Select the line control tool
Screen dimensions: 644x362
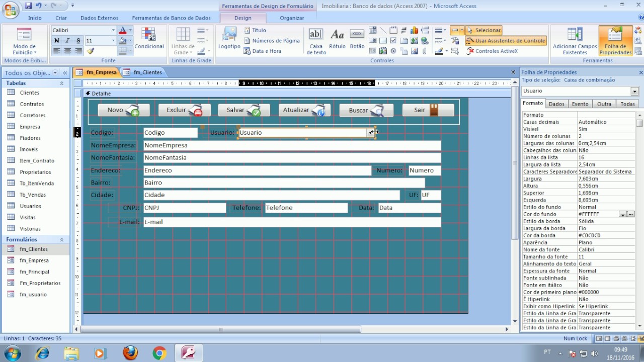(x=383, y=30)
